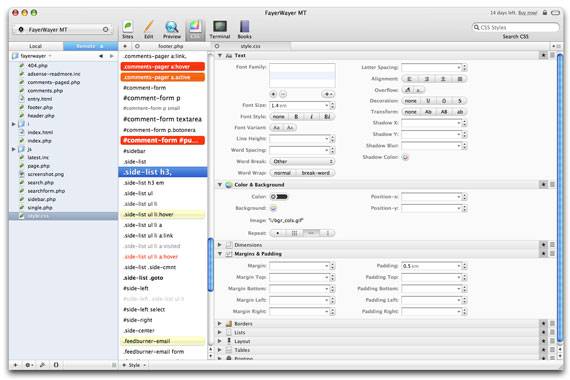Viewport: 570px width, 380px height.
Task: Click the Padding value field
Action: tap(431, 266)
